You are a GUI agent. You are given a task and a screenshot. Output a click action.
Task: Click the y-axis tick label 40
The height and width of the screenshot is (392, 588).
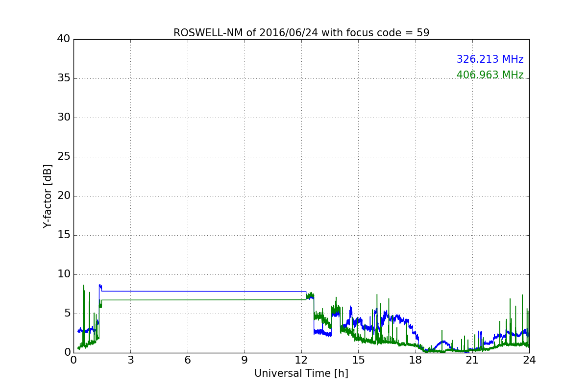click(64, 39)
